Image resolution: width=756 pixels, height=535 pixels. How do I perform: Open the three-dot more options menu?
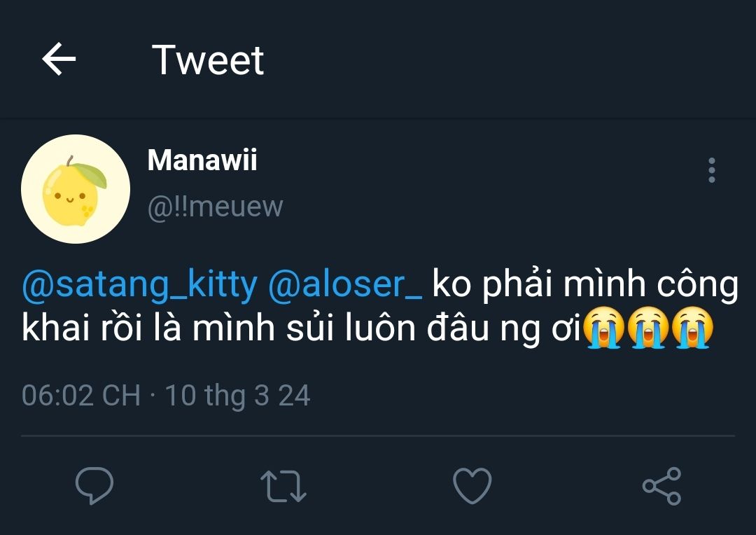pyautogui.click(x=711, y=170)
